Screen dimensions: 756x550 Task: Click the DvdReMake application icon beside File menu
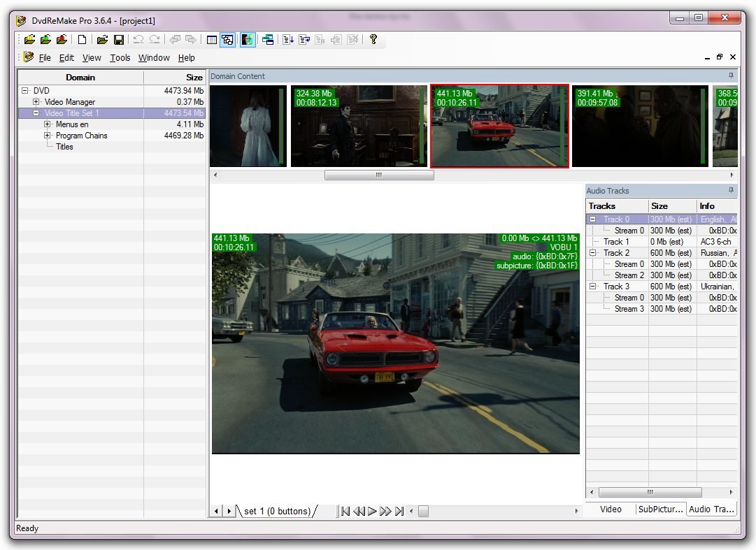coord(29,57)
